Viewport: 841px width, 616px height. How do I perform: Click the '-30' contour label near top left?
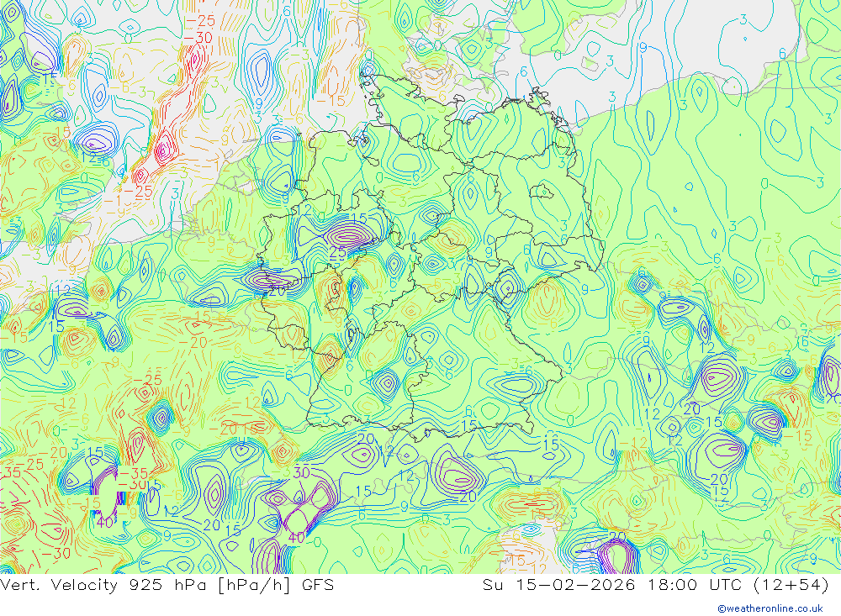pyautogui.click(x=198, y=38)
